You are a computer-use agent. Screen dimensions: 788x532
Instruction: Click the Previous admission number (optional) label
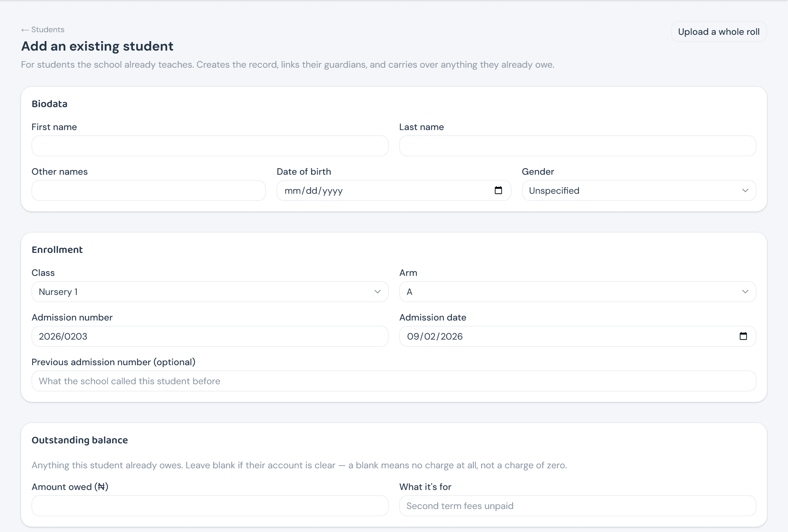pos(114,362)
